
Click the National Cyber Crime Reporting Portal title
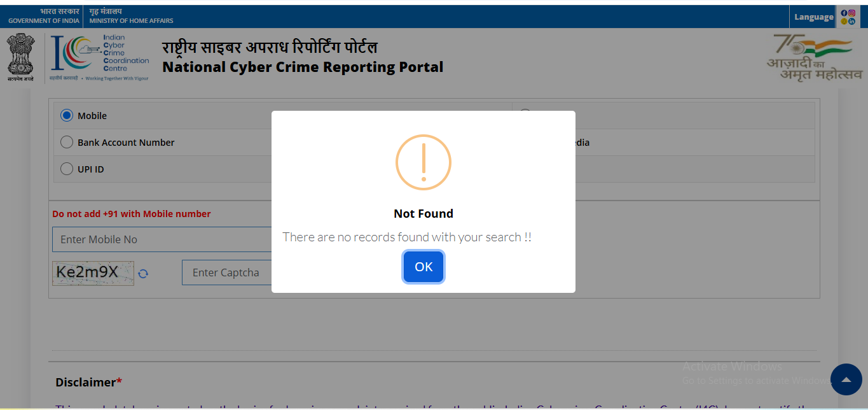(x=303, y=67)
